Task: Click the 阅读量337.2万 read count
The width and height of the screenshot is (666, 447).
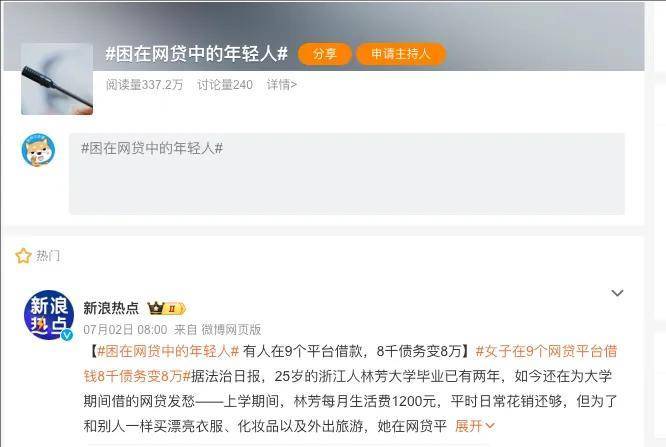Action: (x=144, y=85)
